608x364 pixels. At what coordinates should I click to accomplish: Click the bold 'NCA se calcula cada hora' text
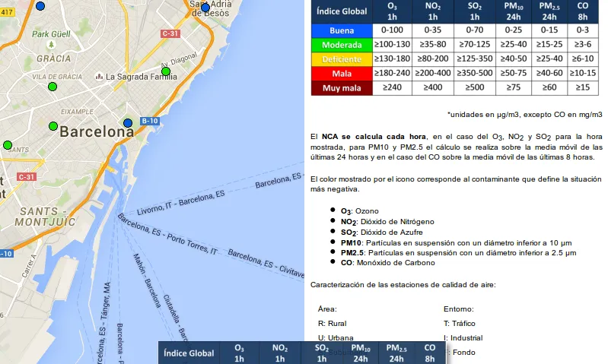click(374, 137)
